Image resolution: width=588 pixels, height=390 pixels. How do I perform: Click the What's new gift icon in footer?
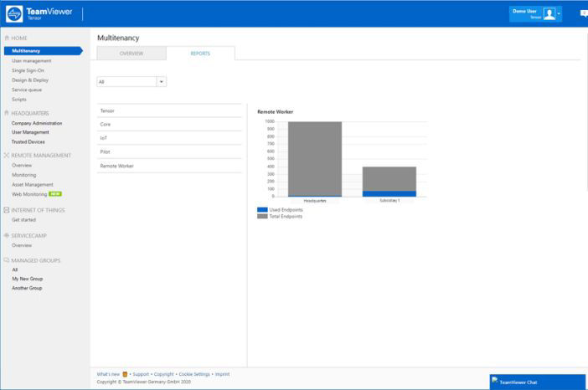click(125, 374)
